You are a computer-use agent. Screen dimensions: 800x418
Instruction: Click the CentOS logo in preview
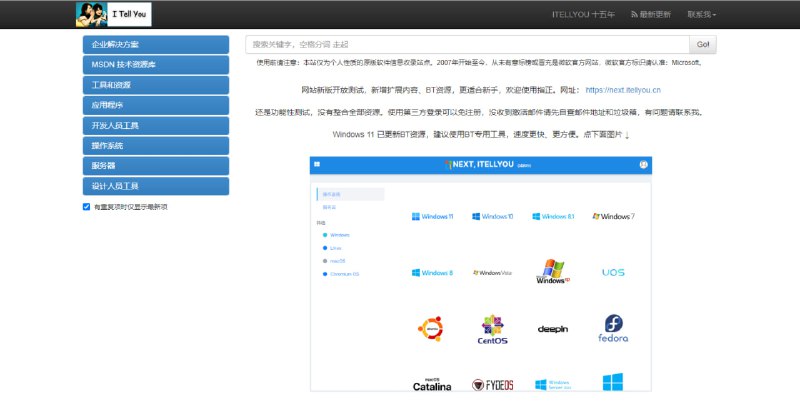pyautogui.click(x=493, y=328)
